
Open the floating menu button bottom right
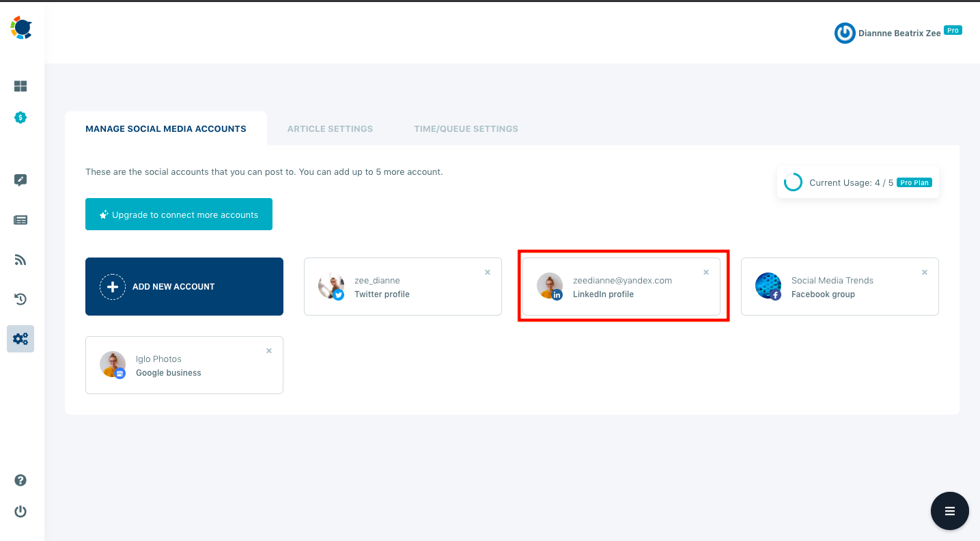tap(949, 511)
